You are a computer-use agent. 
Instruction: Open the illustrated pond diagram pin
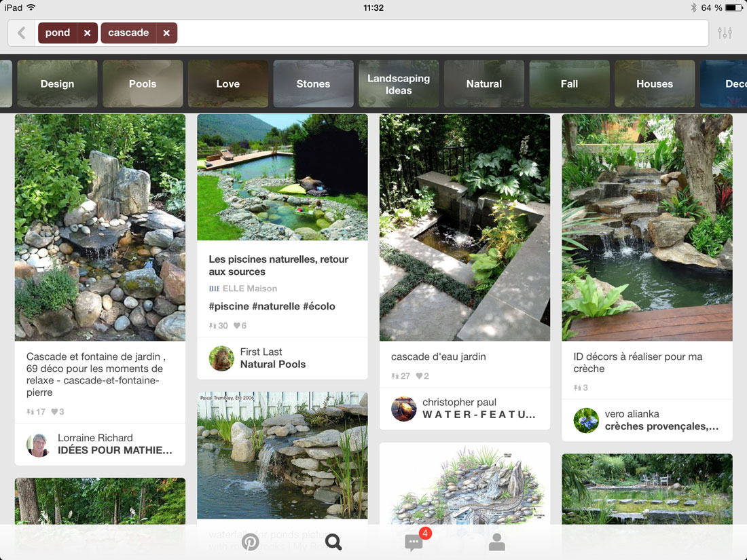(x=465, y=484)
